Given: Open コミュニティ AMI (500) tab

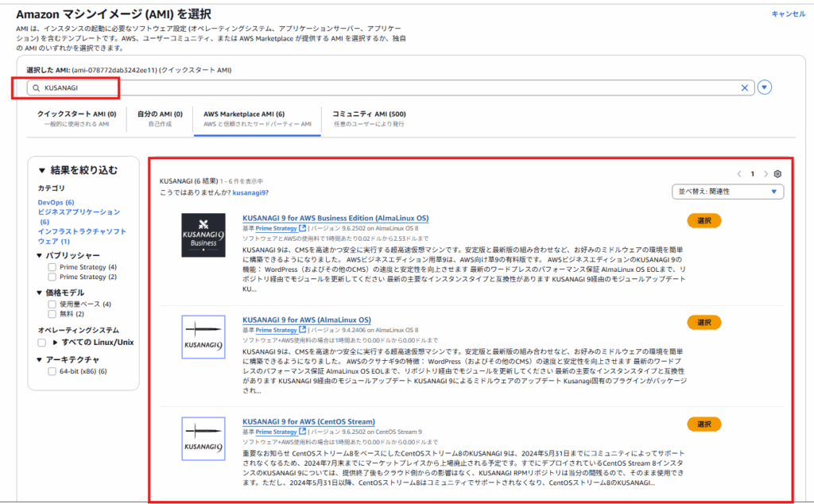Looking at the screenshot, I should [369, 119].
